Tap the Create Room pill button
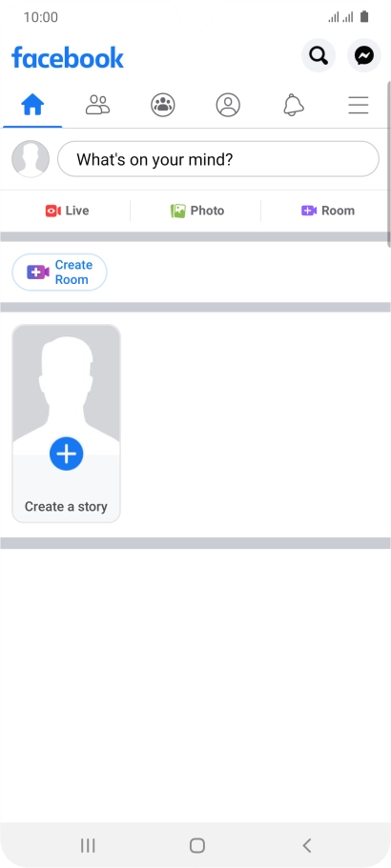391x868 pixels. [x=59, y=273]
